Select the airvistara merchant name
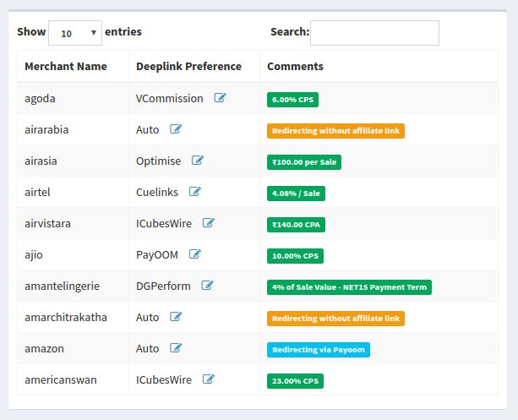518x420 pixels. tap(47, 223)
